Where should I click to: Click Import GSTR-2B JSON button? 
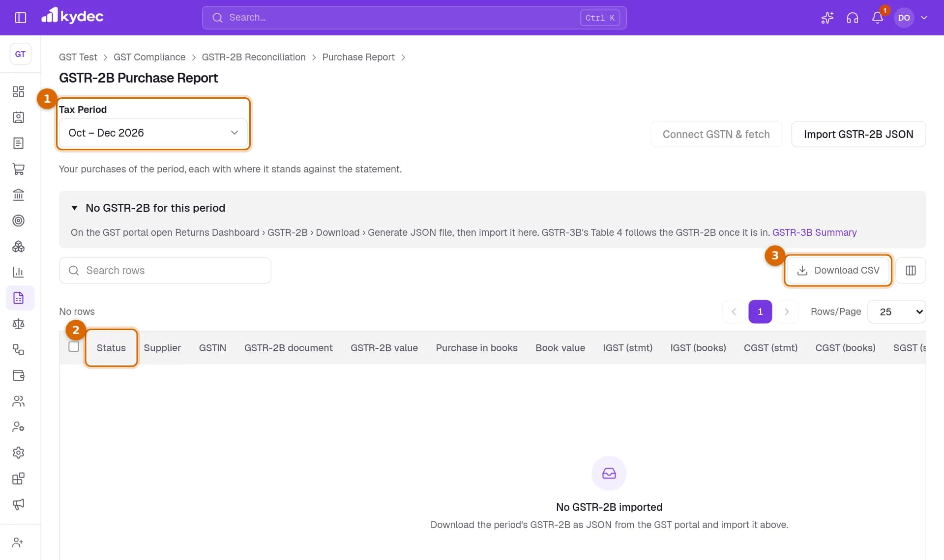point(858,135)
